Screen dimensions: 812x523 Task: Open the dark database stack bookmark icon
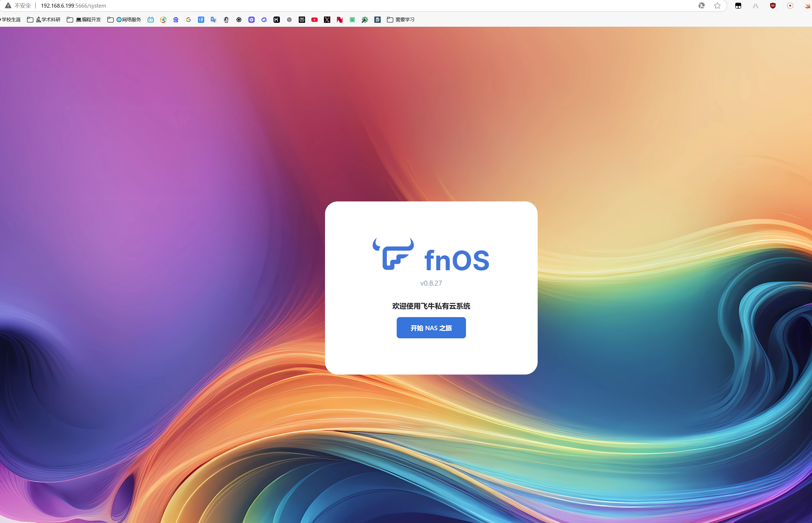[x=377, y=20]
